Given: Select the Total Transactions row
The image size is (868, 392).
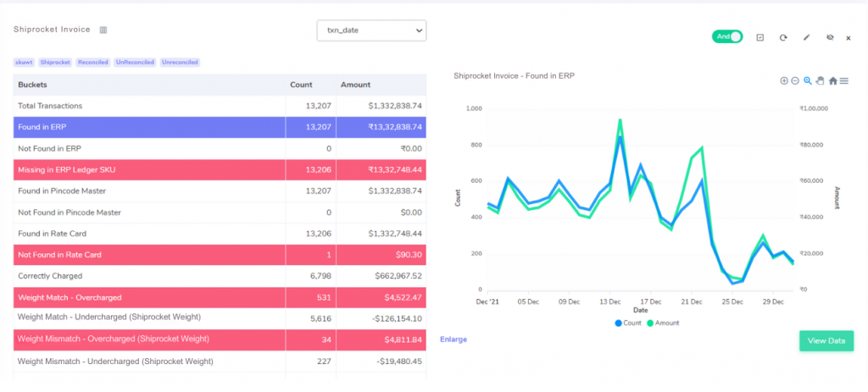Looking at the screenshot, I should coord(220,106).
